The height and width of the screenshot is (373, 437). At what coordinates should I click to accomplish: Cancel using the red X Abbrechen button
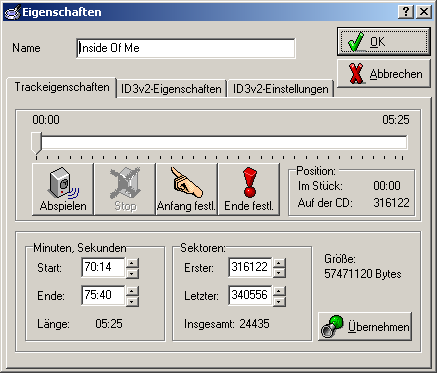point(383,74)
